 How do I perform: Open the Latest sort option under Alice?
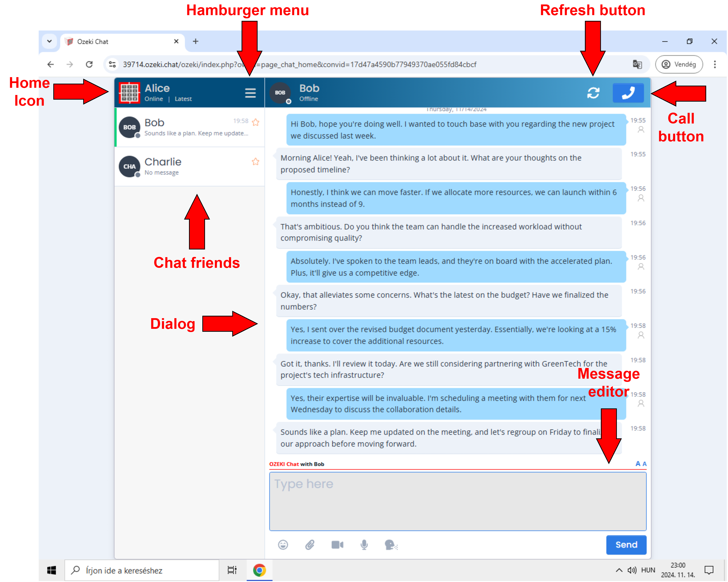(x=183, y=99)
